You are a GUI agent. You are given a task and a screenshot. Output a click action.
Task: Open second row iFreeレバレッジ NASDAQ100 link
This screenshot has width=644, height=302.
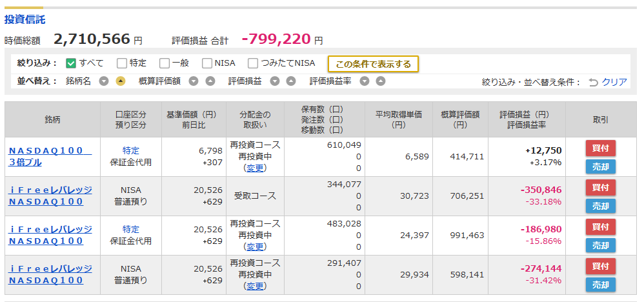point(50,196)
